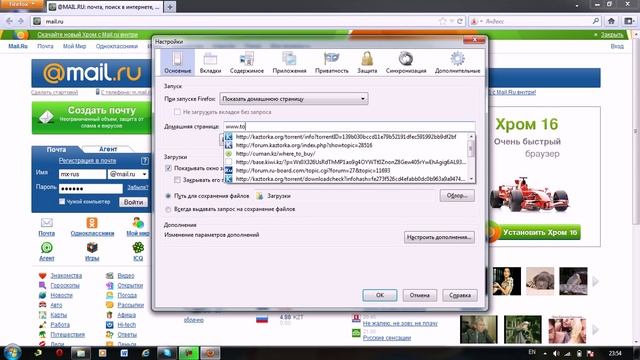Image resolution: width=640 pixels, height=360 pixels.
Task: Click the Обзор button
Action: click(x=457, y=196)
